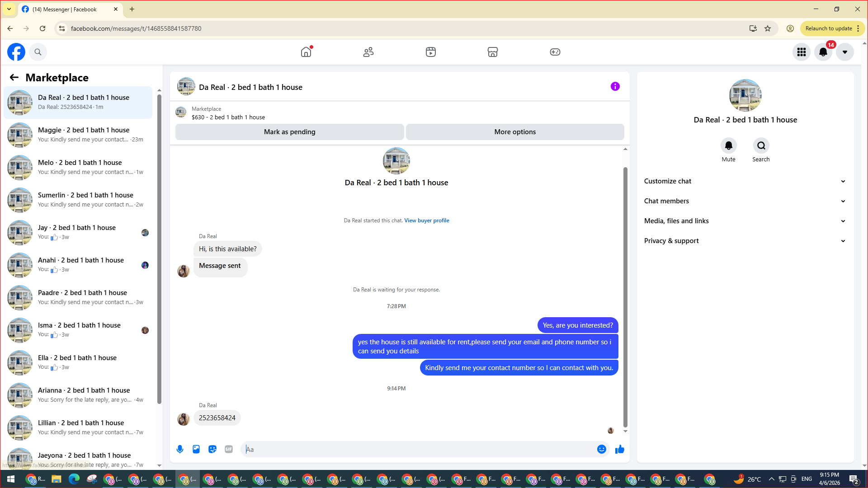Open the Windows notification center
This screenshot has width=868, height=488.
(854, 479)
